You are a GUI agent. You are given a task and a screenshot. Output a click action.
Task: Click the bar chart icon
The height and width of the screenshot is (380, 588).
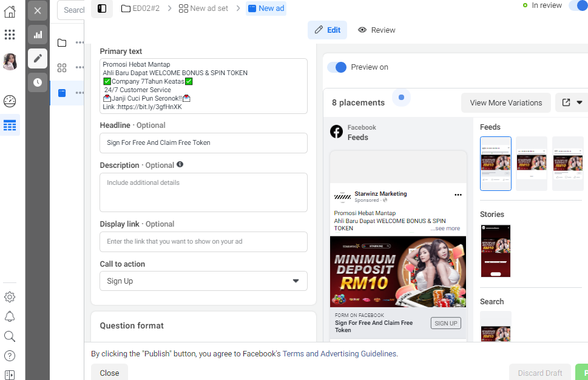point(38,35)
